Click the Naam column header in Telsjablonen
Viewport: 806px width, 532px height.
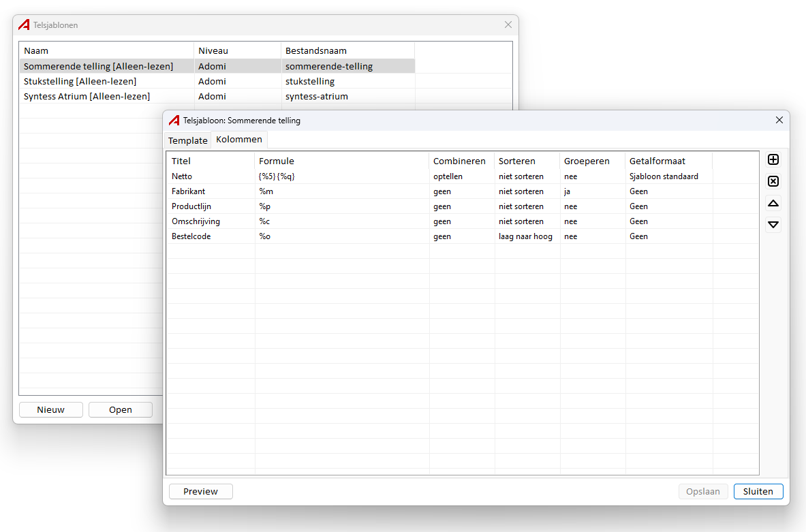click(x=106, y=50)
